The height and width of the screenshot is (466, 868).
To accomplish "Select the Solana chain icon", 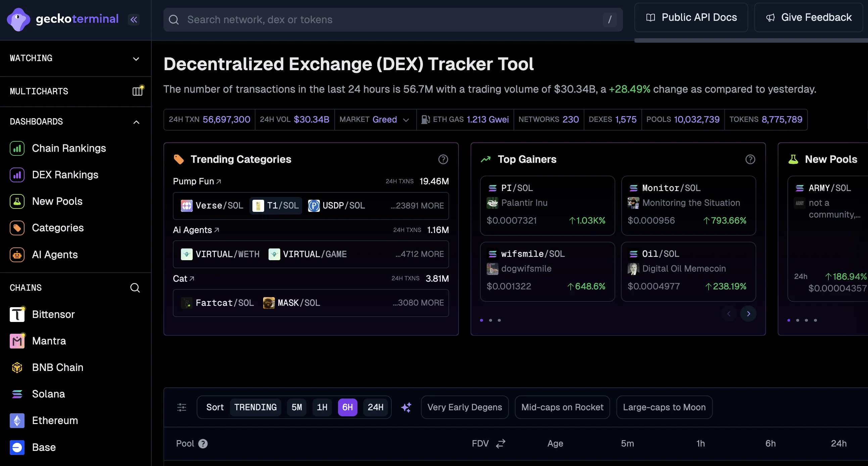I will [x=17, y=394].
